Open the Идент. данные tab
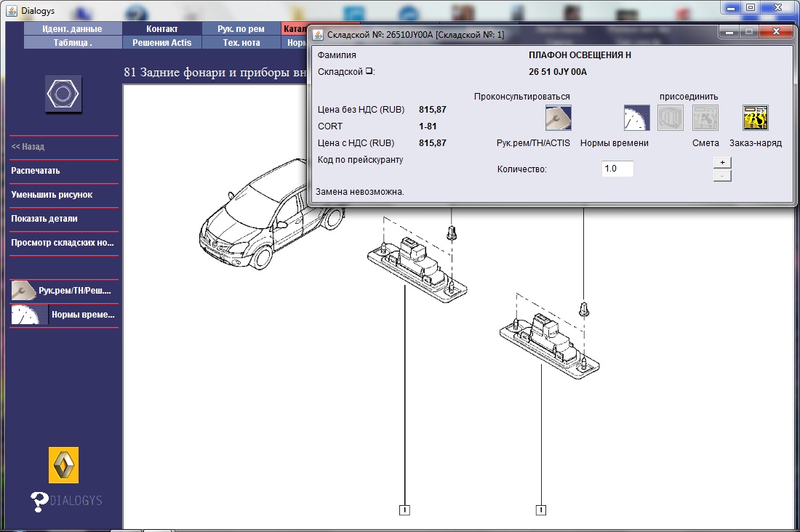This screenshot has width=800, height=532. [73, 28]
